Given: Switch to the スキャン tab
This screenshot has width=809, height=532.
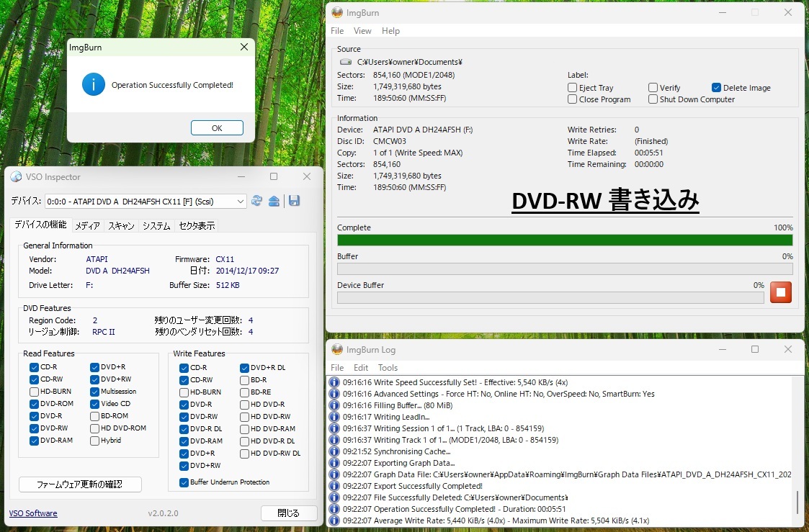Looking at the screenshot, I should (121, 226).
